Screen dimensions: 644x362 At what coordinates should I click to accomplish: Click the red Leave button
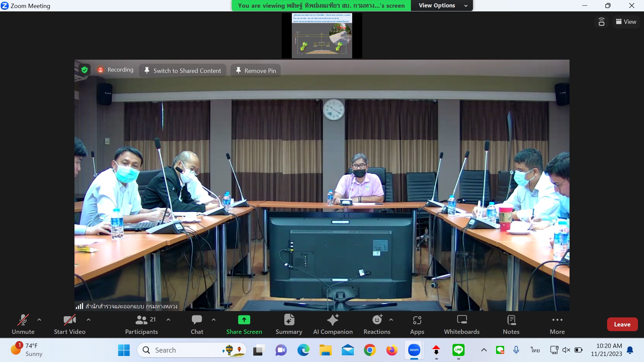622,324
